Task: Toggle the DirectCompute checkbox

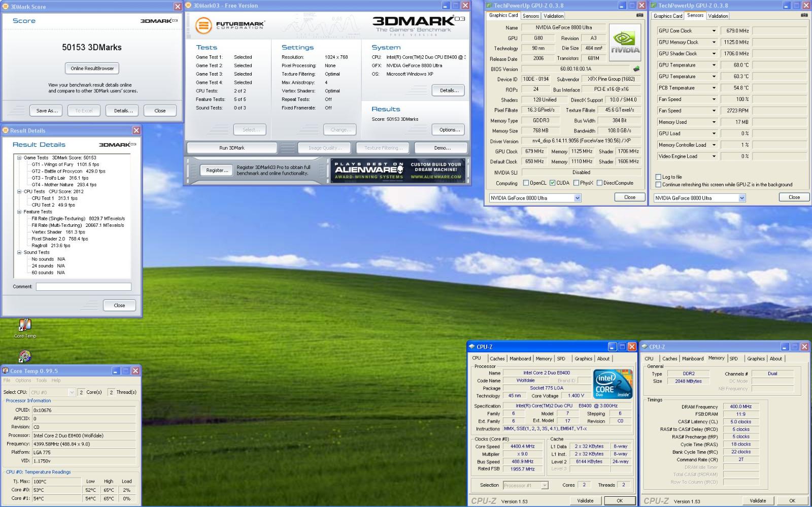Action: [x=599, y=183]
